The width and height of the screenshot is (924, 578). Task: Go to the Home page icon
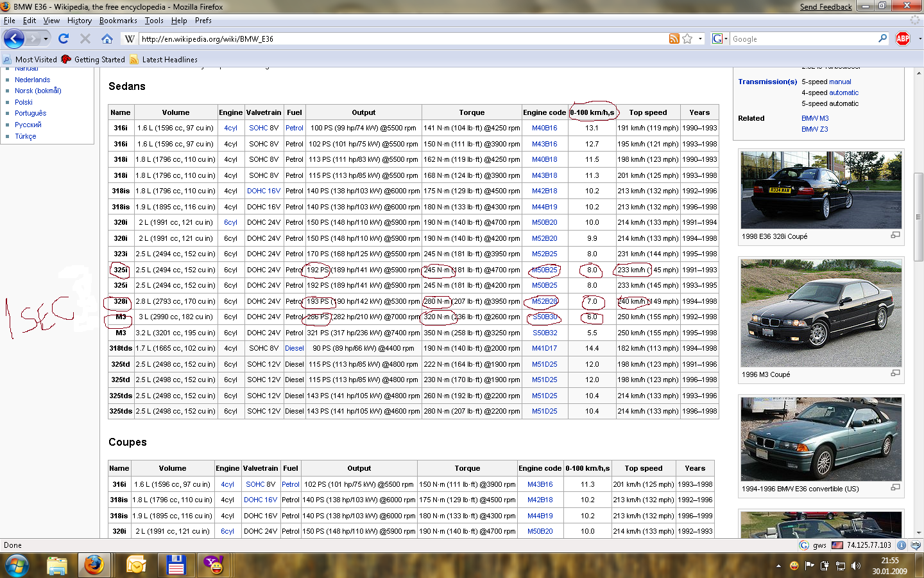[x=107, y=39]
